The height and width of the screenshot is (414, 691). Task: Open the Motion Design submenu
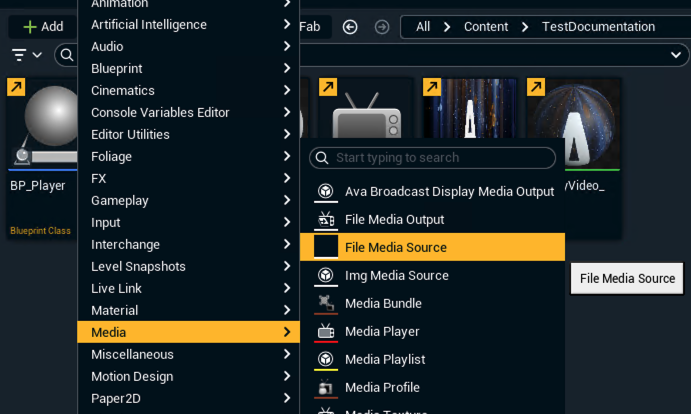click(189, 377)
